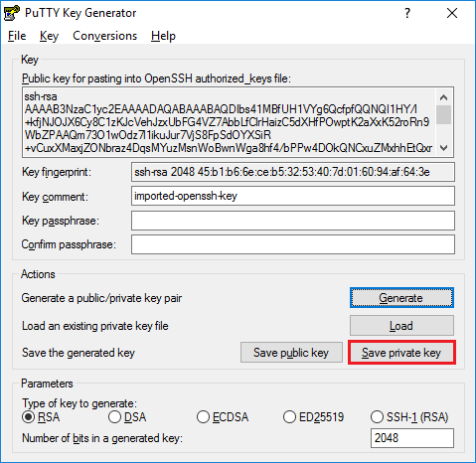Click the PuTTY Key Generator title icon
The height and width of the screenshot is (463, 476).
[12, 13]
